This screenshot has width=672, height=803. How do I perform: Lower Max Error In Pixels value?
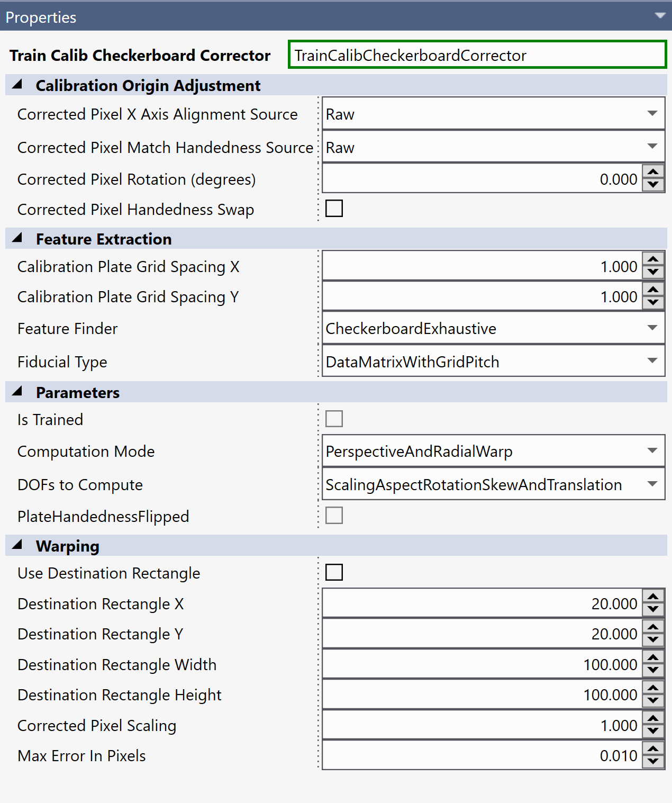point(653,762)
